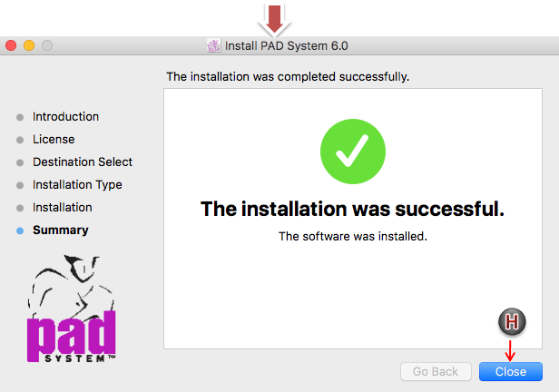Viewport: 559px width, 392px height.
Task: Open the Installation Type step
Action: coord(77,185)
